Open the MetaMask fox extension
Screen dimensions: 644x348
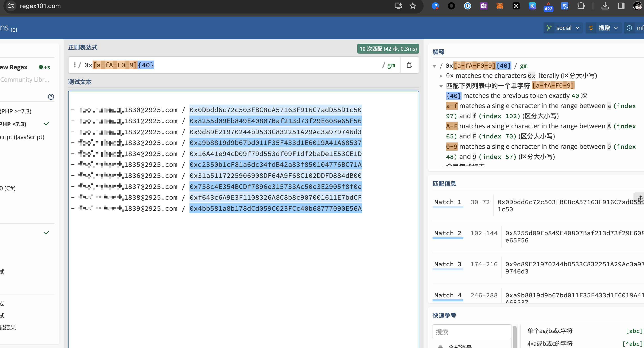coord(500,6)
